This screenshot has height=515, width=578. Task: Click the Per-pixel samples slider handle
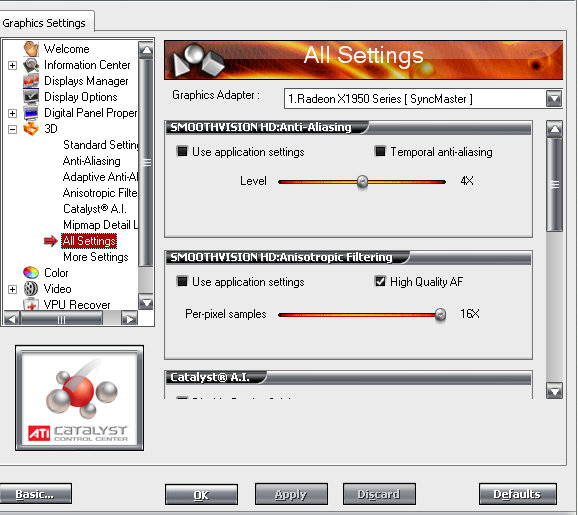click(440, 314)
